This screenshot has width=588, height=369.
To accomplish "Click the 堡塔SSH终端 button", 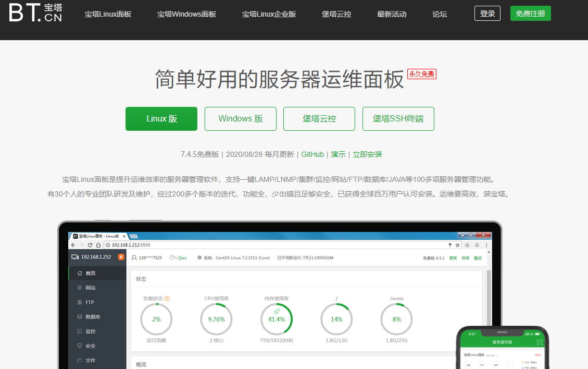I will click(398, 119).
